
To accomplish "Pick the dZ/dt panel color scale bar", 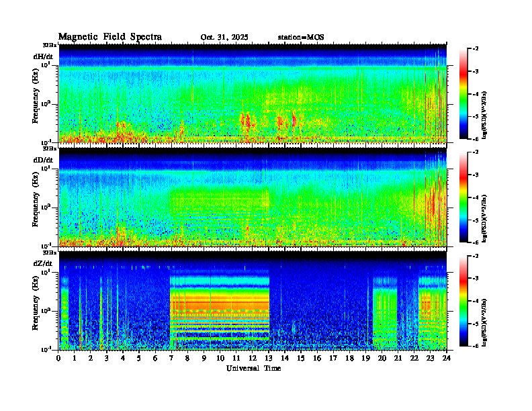I will [x=463, y=301].
